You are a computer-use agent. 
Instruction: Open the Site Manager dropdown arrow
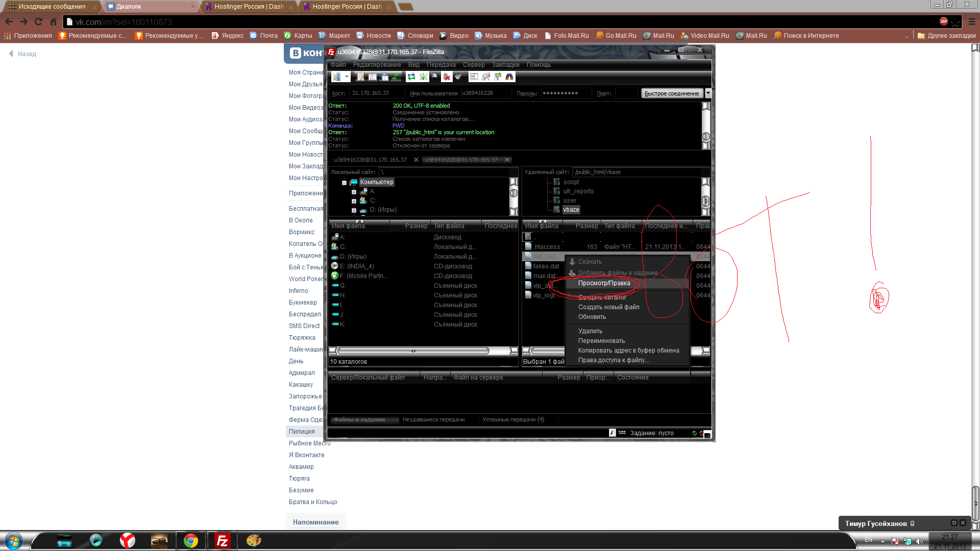tap(347, 77)
